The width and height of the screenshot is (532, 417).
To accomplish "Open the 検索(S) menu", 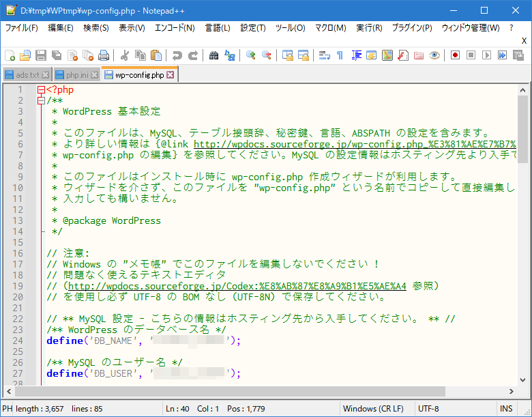I will click(96, 28).
